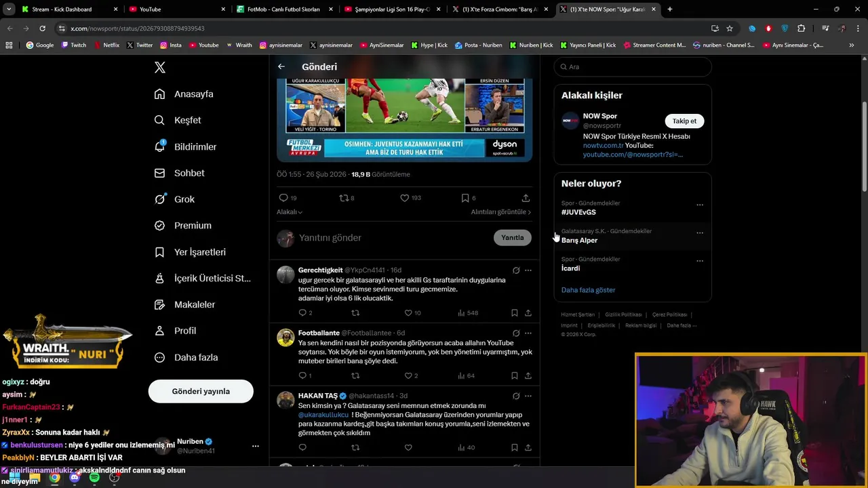
Task: Bookmark the HAKAN TAŞ reply
Action: (515, 447)
